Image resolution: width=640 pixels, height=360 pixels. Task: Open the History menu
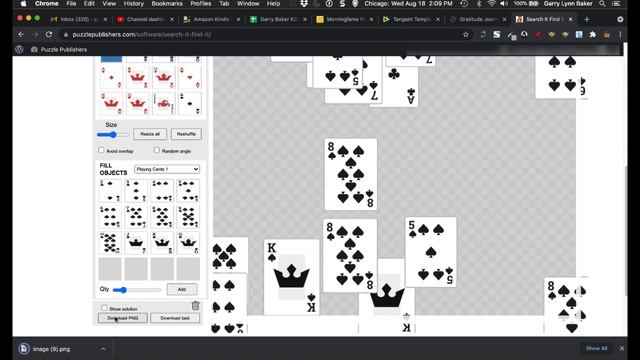[133, 4]
